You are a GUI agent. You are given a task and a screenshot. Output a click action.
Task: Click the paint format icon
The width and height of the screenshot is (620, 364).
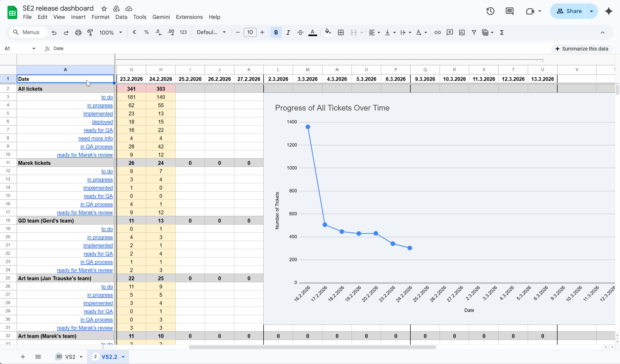90,32
